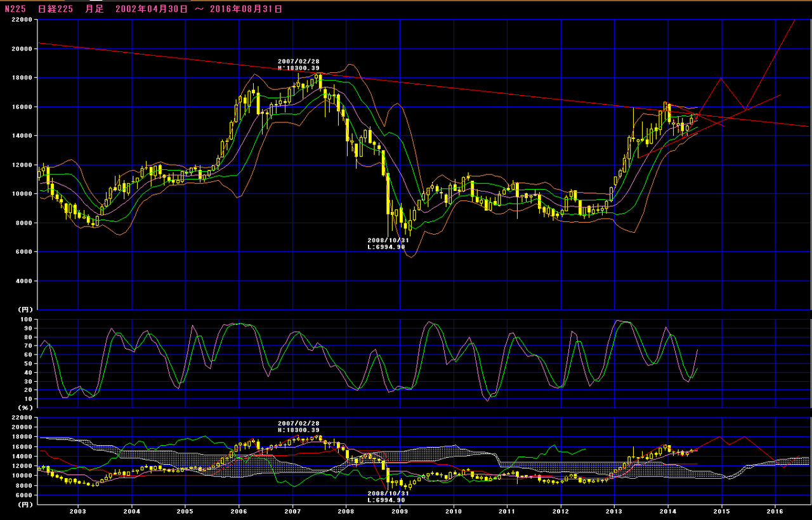Click the 70 level label of the oscillator panel
Image resolution: width=812 pixels, height=520 pixels.
(x=27, y=346)
